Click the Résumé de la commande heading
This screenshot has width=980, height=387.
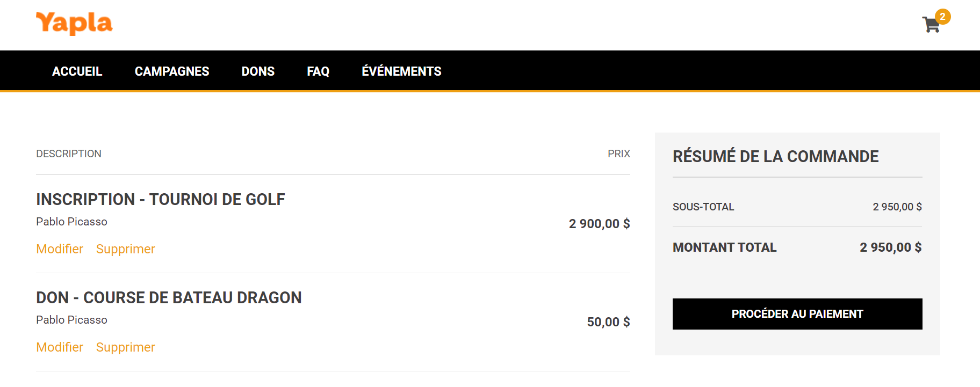click(775, 156)
